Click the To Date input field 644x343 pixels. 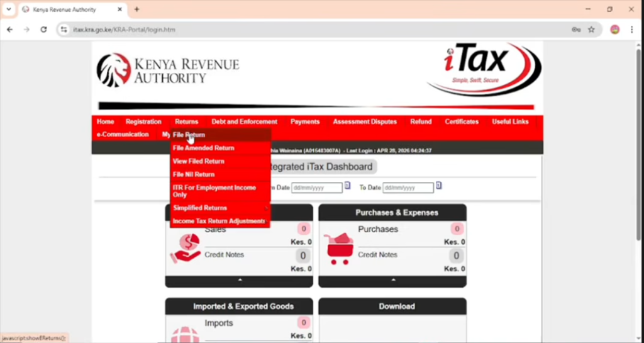408,188
